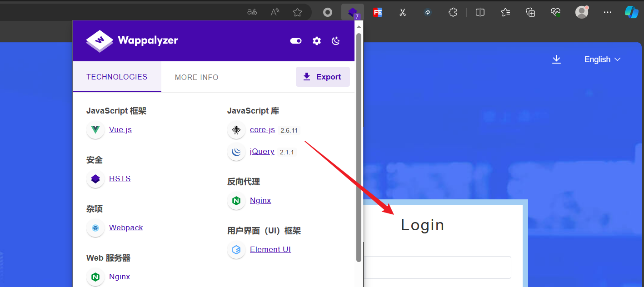
Task: Open the Favorites list icon
Action: click(x=505, y=12)
